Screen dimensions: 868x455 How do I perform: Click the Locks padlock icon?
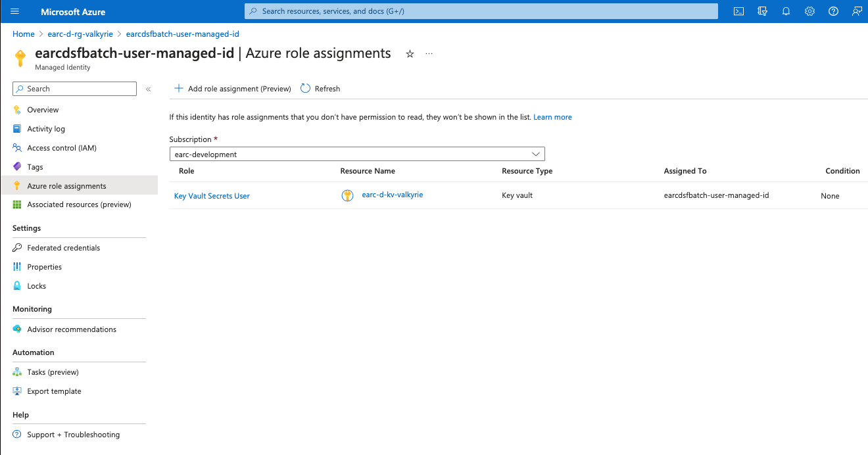point(17,286)
